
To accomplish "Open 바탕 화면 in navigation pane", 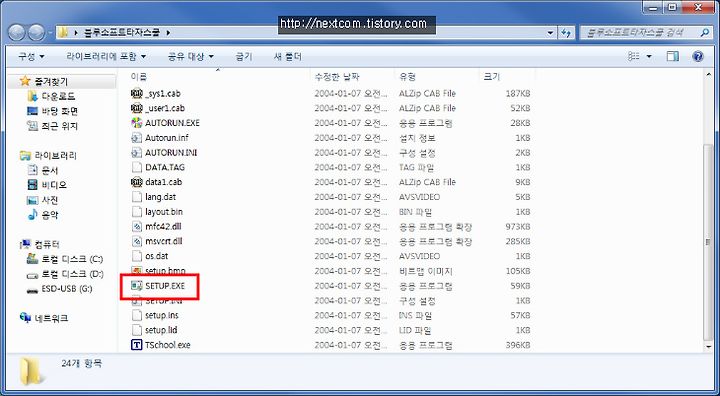I will pos(60,111).
